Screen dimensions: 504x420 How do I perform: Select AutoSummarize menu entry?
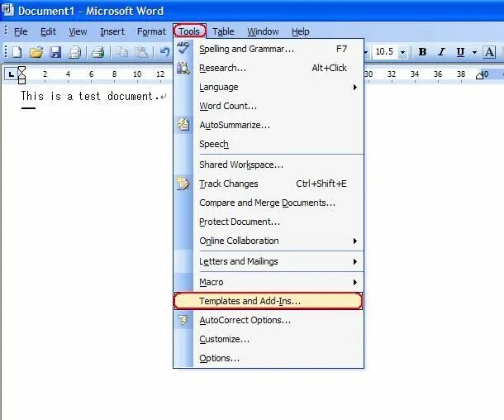coord(269,125)
